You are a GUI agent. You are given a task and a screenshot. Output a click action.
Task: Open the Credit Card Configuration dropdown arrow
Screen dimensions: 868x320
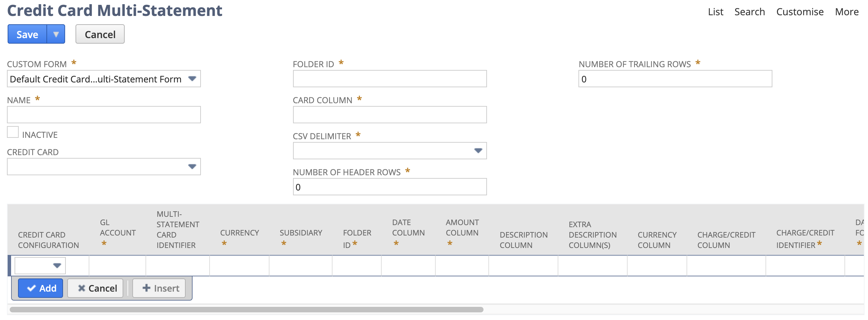click(x=57, y=265)
